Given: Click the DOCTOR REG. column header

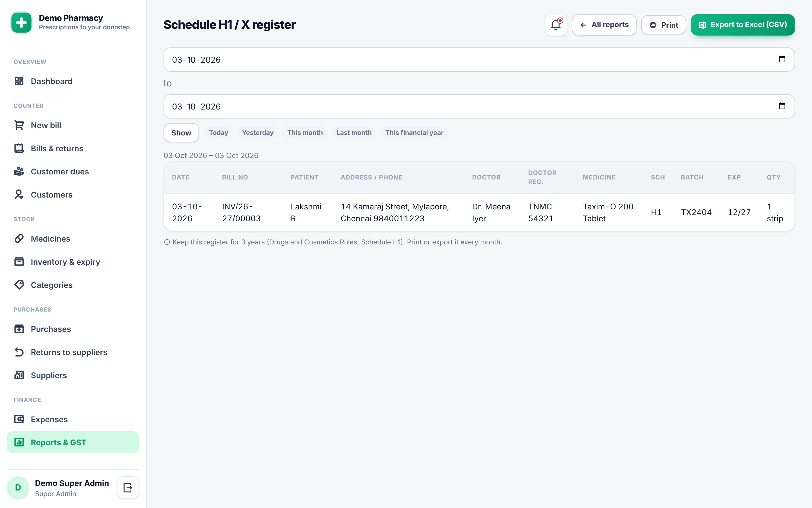Looking at the screenshot, I should coord(542,177).
